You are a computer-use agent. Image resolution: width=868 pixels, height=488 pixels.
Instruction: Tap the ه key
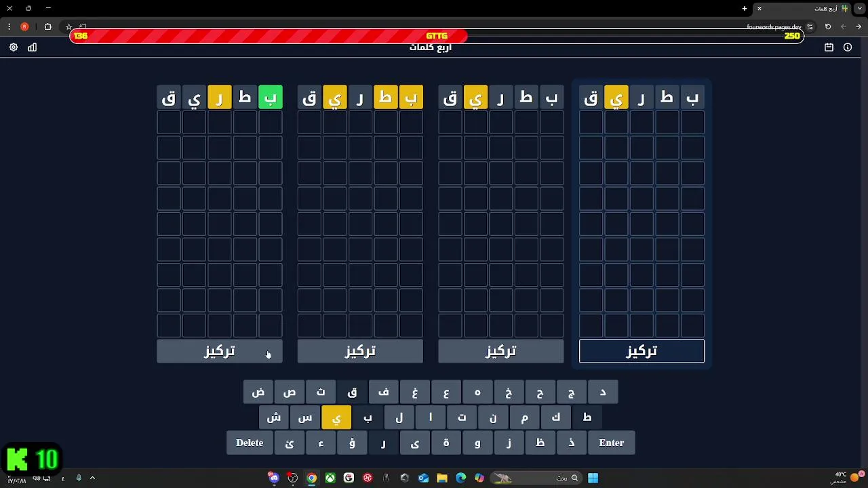point(477,392)
